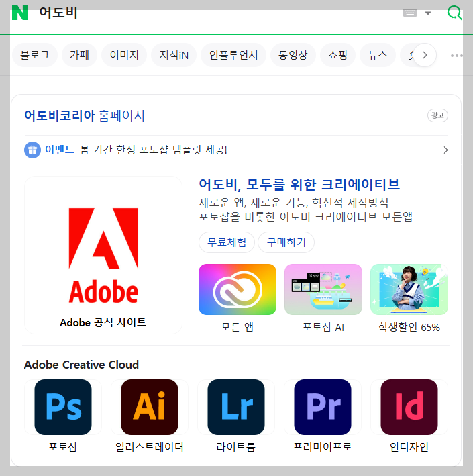Viewport: 473px width, 476px height.
Task: Open the Lightroom Lr app icon
Action: [x=236, y=407]
